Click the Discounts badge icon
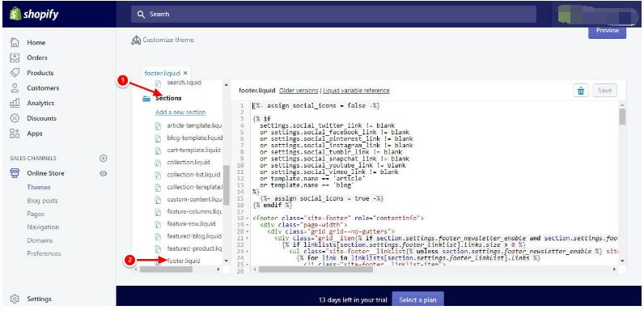 click(15, 118)
